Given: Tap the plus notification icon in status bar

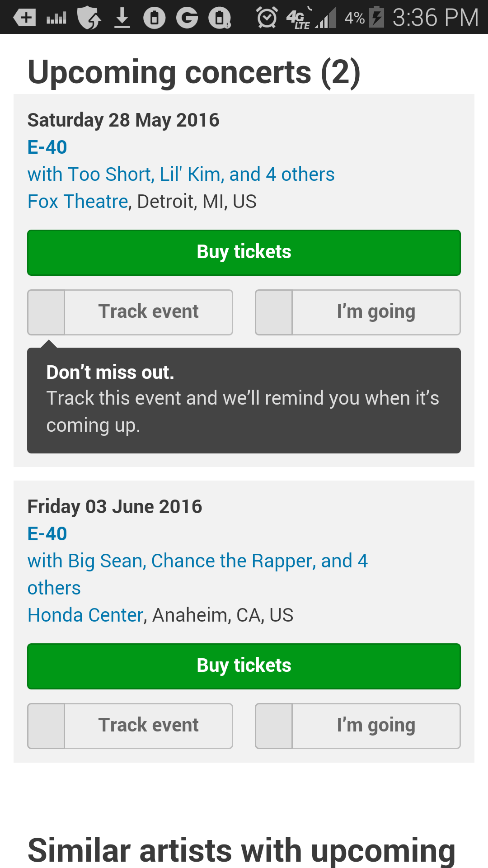Looking at the screenshot, I should (x=24, y=18).
